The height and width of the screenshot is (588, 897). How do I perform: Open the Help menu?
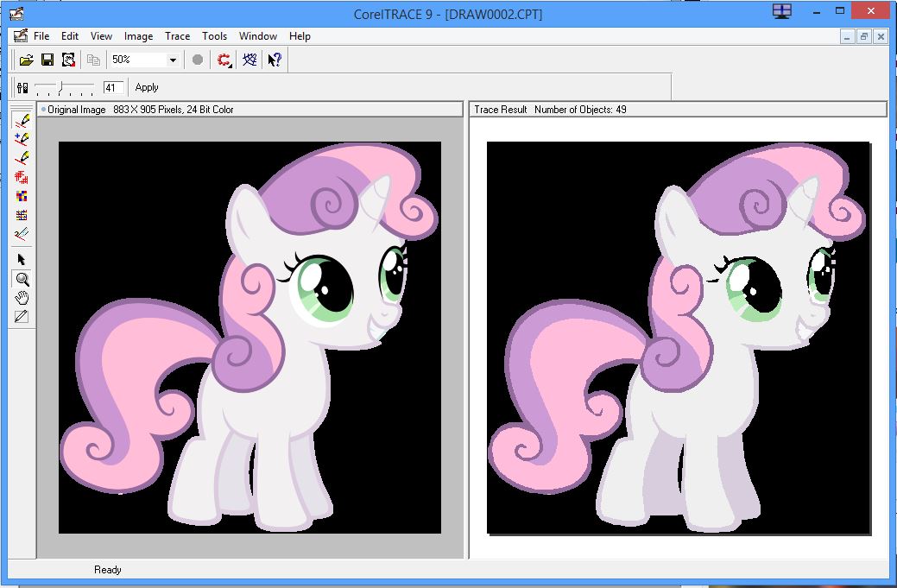pos(300,36)
